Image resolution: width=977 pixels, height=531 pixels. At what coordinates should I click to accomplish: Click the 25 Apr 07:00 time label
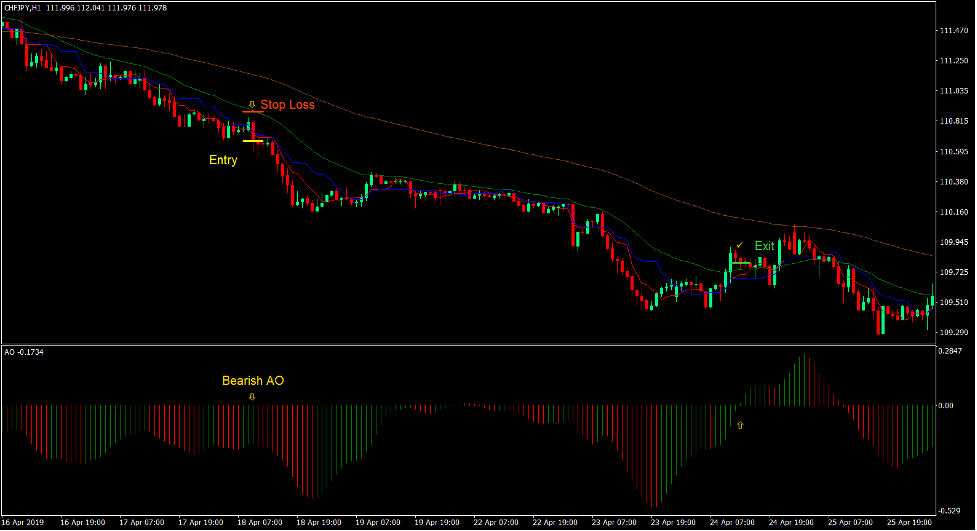point(851,522)
